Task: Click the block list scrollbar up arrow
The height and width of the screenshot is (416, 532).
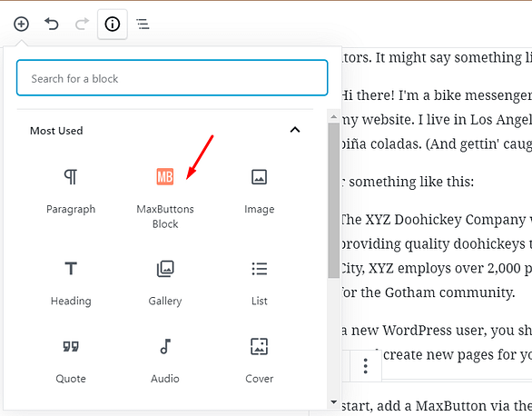Action: point(334,117)
